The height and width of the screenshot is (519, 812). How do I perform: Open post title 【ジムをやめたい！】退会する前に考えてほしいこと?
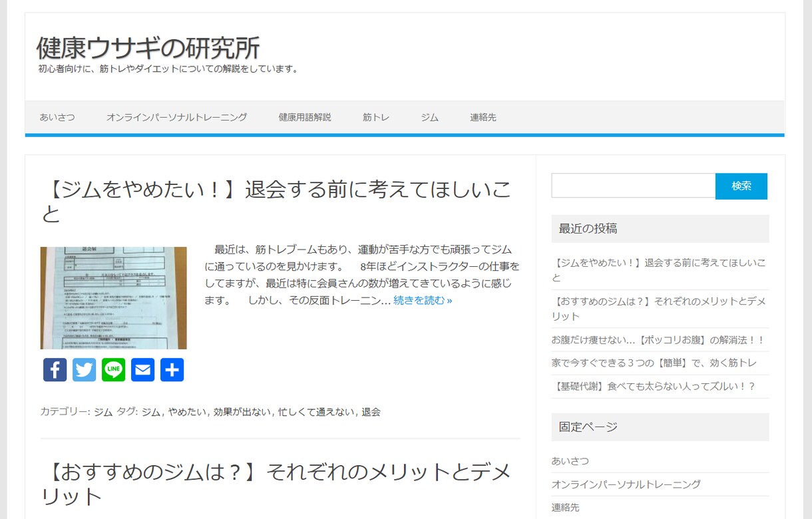pyautogui.click(x=276, y=202)
